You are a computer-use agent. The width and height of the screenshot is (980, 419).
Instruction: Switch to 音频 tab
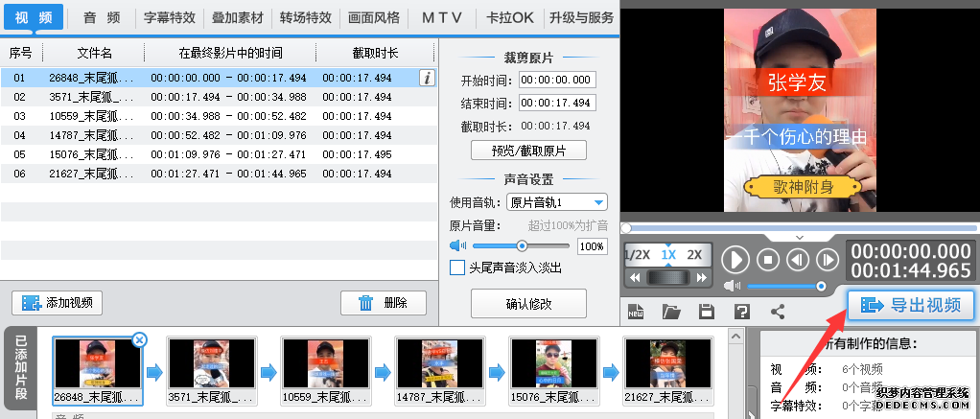coord(102,17)
